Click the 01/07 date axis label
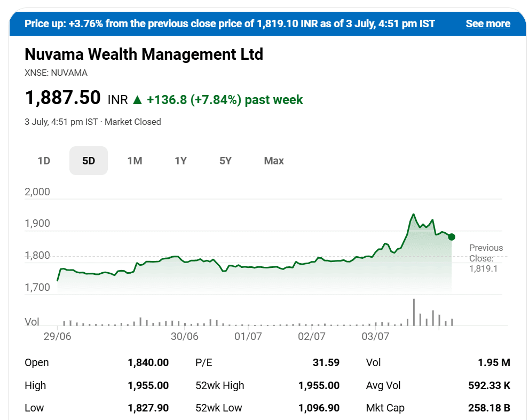 point(248,336)
